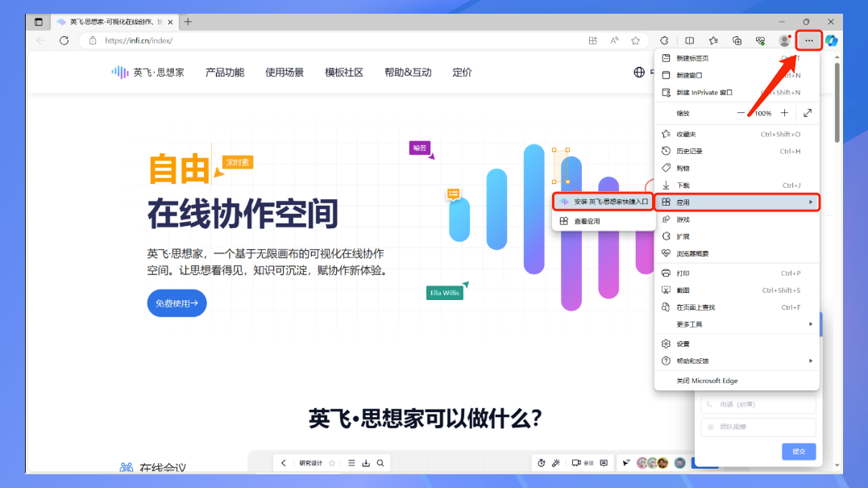This screenshot has height=488, width=868.
Task: Submit the form with the 提交 button
Action: click(799, 452)
